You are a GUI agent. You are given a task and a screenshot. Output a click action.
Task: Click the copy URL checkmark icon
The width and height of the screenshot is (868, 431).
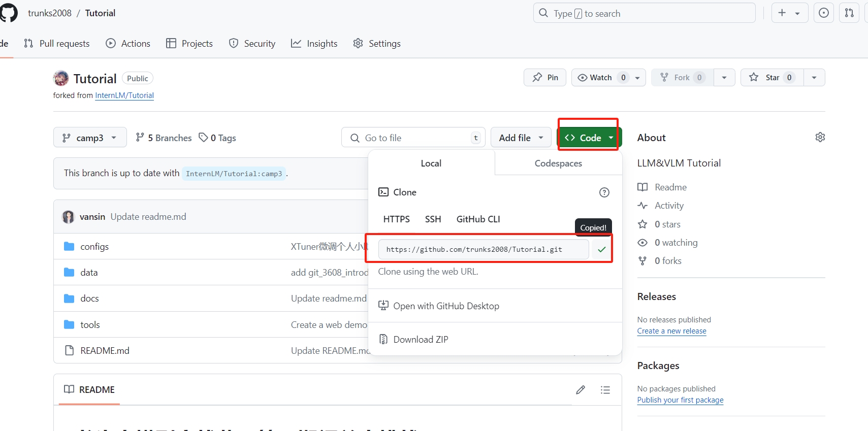click(x=602, y=249)
